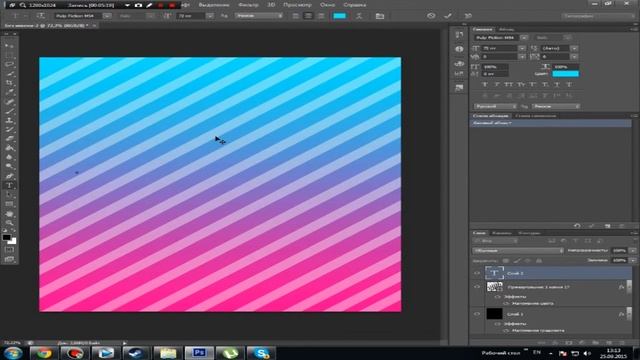
Task: Toggle lock all padlock in Layers panel
Action: 539,260
